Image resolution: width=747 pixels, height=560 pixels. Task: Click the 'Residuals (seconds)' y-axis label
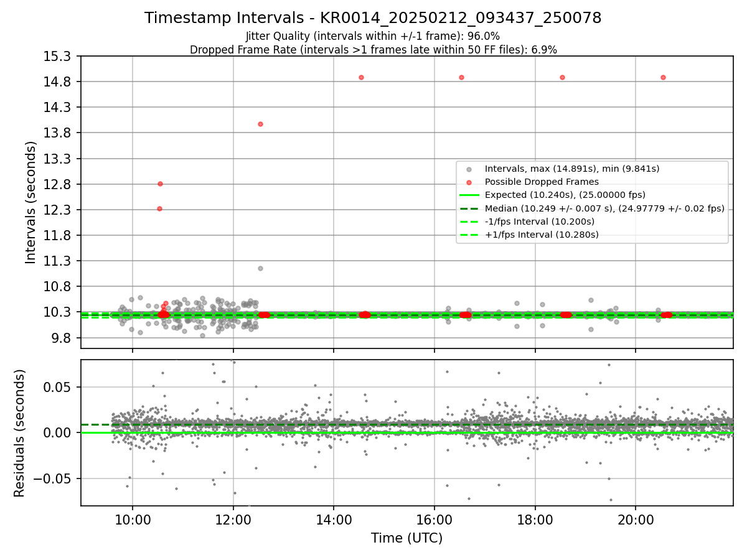pyautogui.click(x=19, y=433)
